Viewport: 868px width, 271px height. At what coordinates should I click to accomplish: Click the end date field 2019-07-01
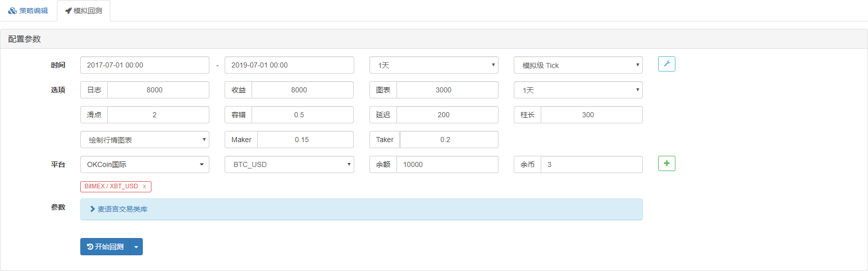coord(289,65)
